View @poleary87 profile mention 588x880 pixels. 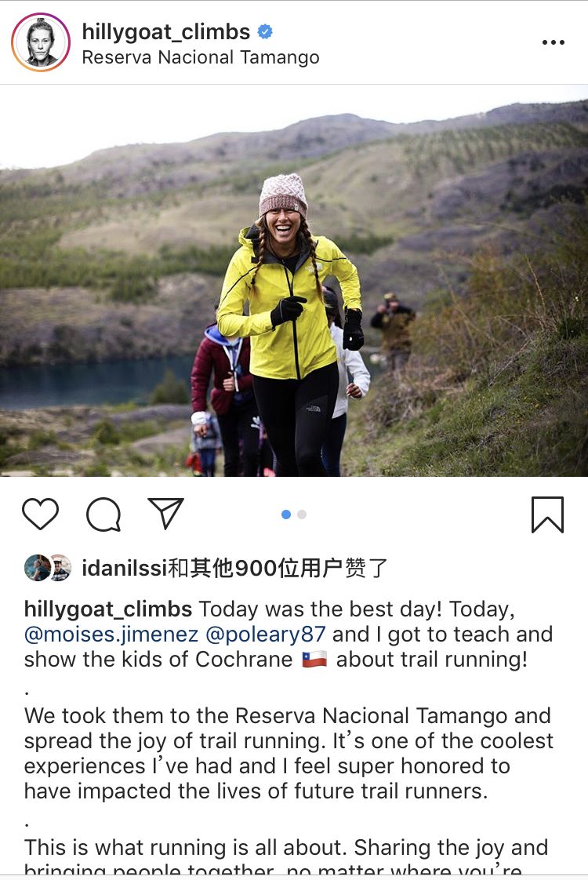pyautogui.click(x=266, y=635)
